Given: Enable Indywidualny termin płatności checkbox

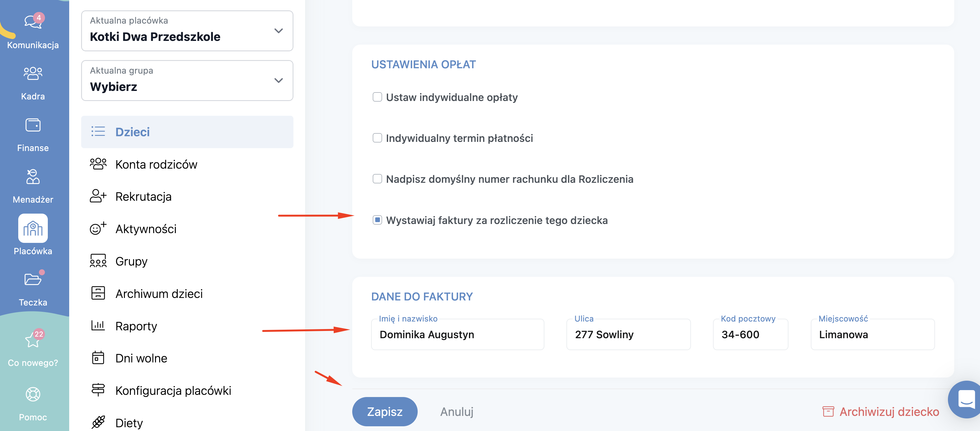Looking at the screenshot, I should pos(377,138).
